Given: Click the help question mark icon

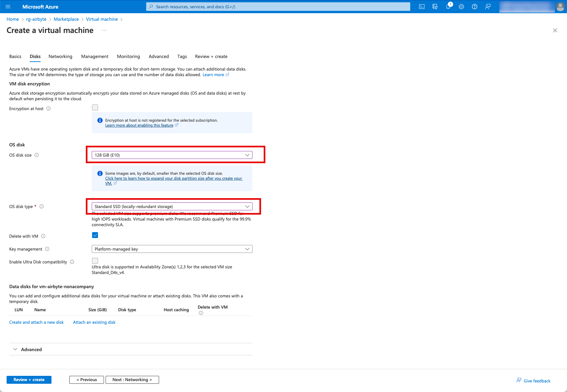Looking at the screenshot, I should pos(474,7).
